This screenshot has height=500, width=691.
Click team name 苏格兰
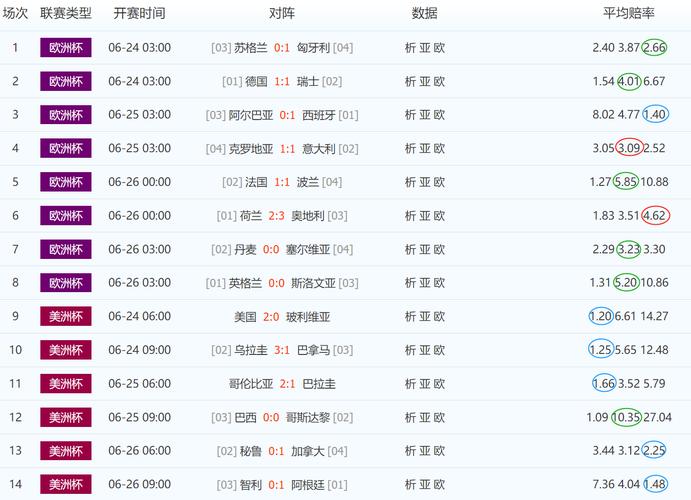click(250, 48)
